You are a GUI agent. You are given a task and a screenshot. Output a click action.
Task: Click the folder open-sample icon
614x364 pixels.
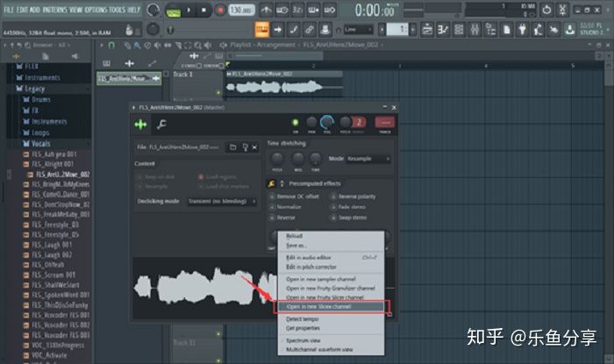tap(233, 147)
